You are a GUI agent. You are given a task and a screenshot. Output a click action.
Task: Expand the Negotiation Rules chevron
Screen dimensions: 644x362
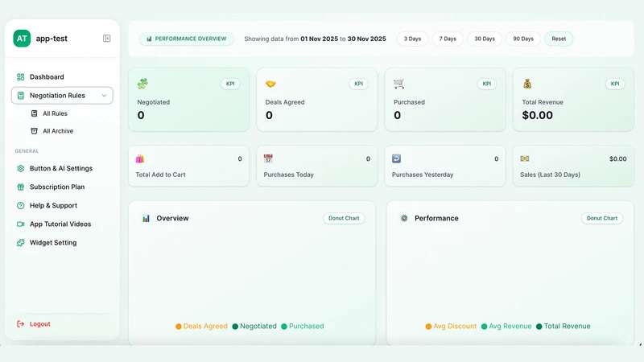104,95
